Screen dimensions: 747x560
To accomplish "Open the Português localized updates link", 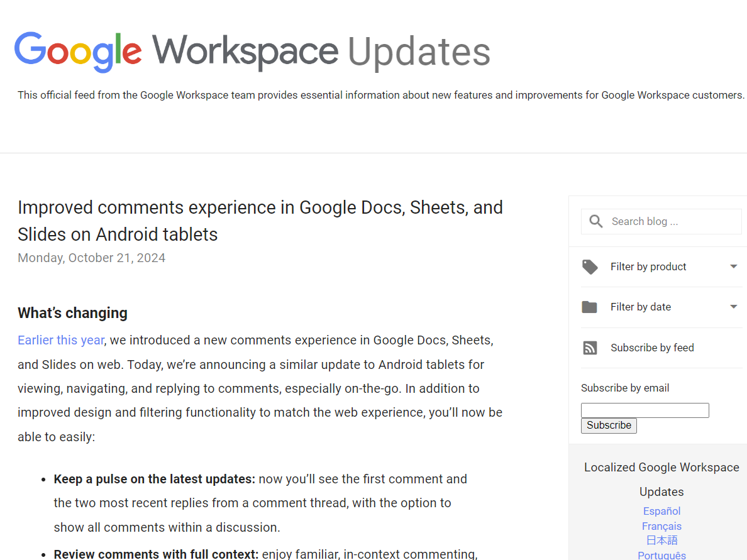I will click(x=661, y=554).
